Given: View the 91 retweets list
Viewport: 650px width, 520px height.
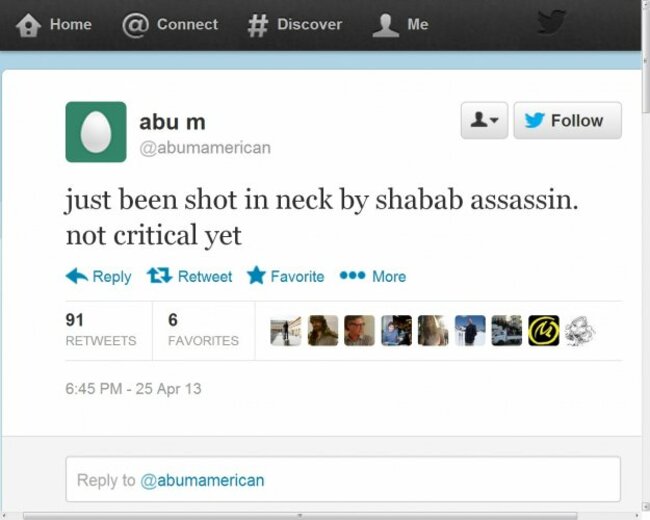Looking at the screenshot, I should [101, 330].
